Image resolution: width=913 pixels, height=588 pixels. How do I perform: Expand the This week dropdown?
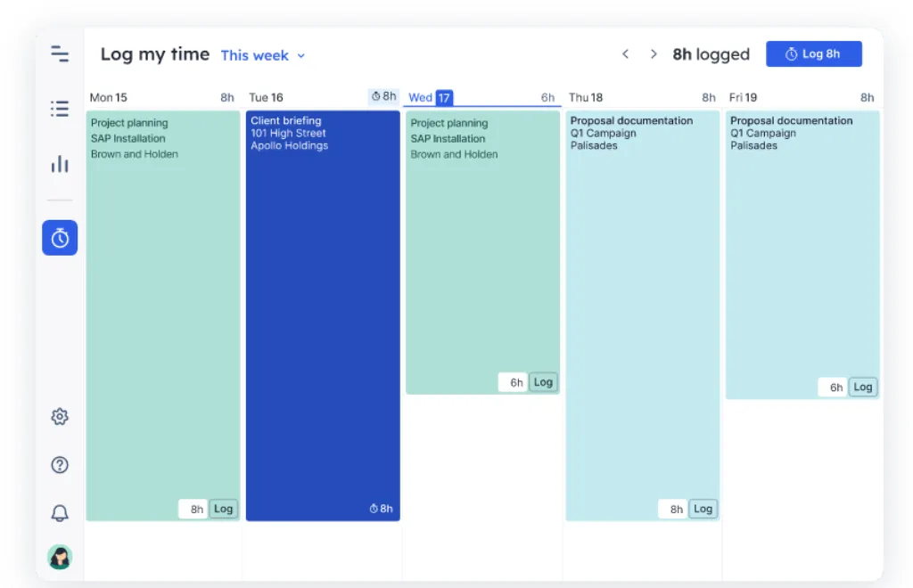point(263,55)
